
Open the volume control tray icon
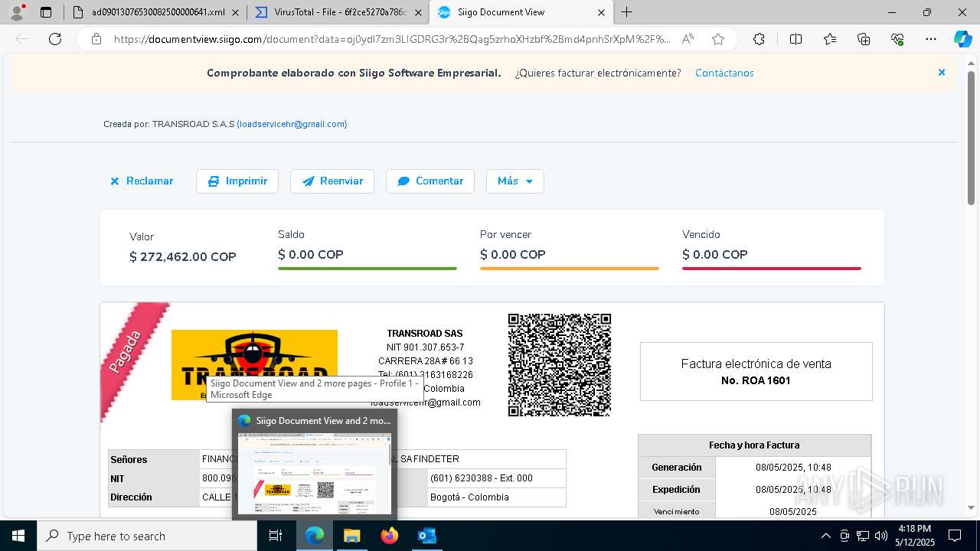pos(880,536)
